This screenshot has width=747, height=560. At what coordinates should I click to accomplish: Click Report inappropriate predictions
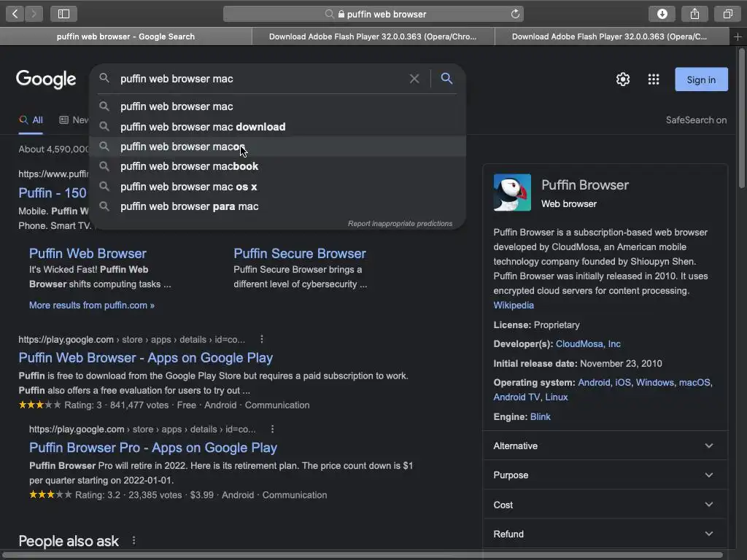coord(400,223)
